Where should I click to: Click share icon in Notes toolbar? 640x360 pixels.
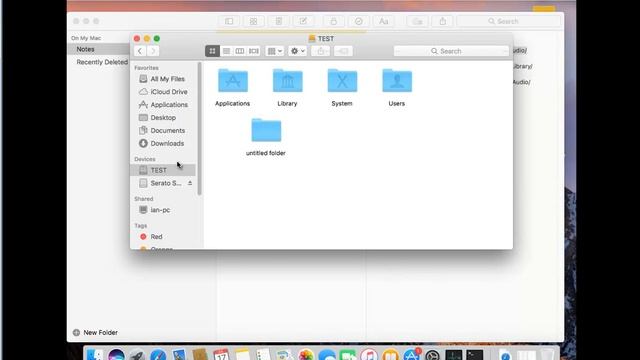tap(443, 21)
